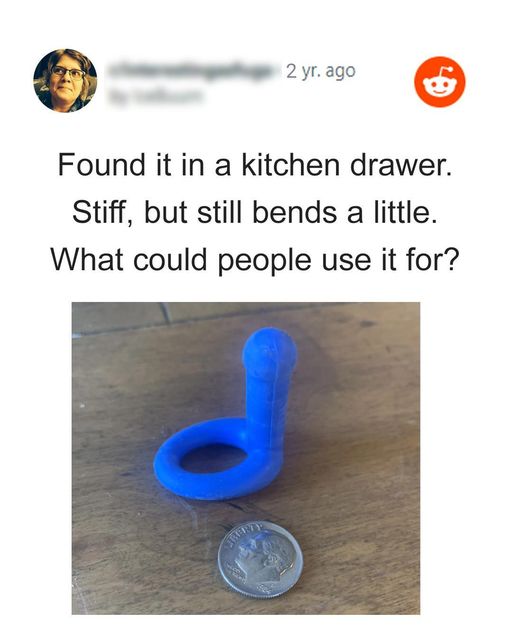
Task: Click the orange Reddit logo icon
Action: [x=440, y=82]
